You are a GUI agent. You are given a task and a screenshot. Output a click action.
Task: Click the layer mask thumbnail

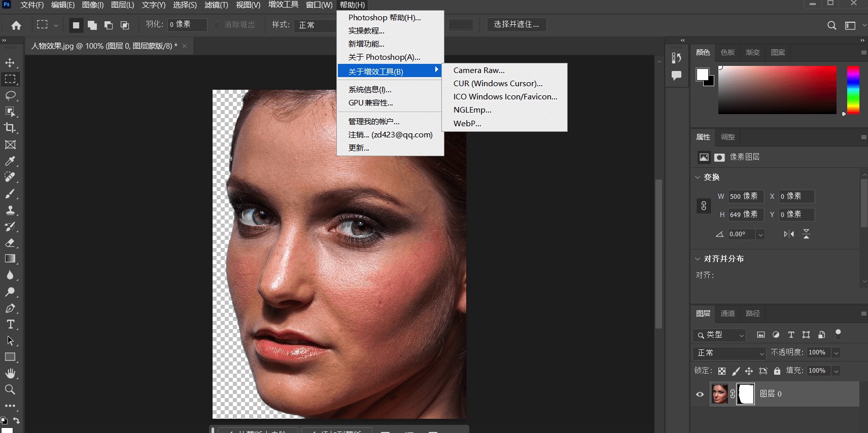745,394
